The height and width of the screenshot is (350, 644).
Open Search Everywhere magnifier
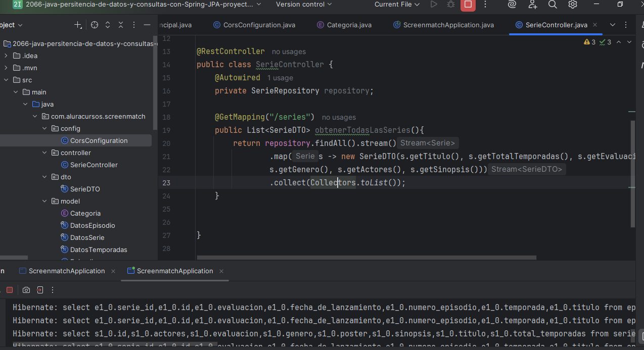(x=553, y=5)
